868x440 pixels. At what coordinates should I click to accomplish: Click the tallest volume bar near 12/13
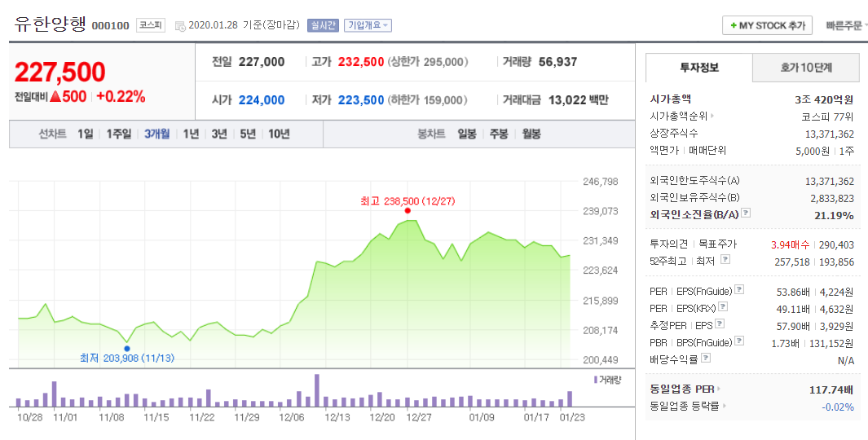coord(317,391)
